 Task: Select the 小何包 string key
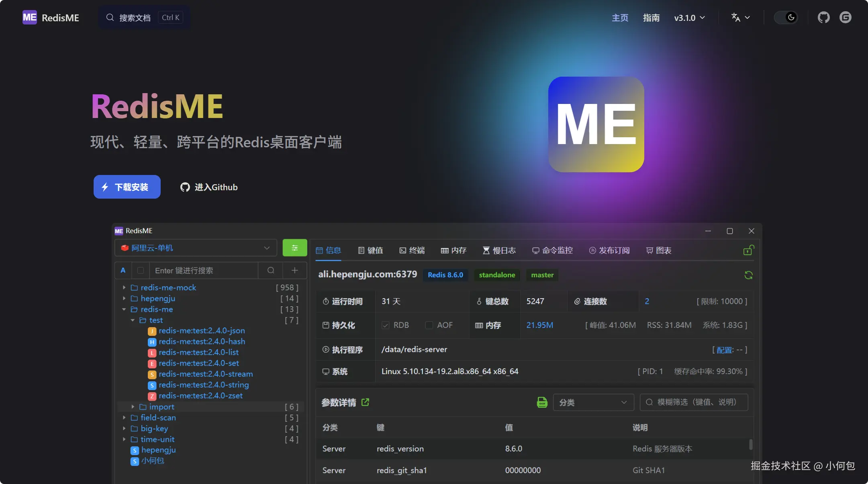click(x=153, y=461)
